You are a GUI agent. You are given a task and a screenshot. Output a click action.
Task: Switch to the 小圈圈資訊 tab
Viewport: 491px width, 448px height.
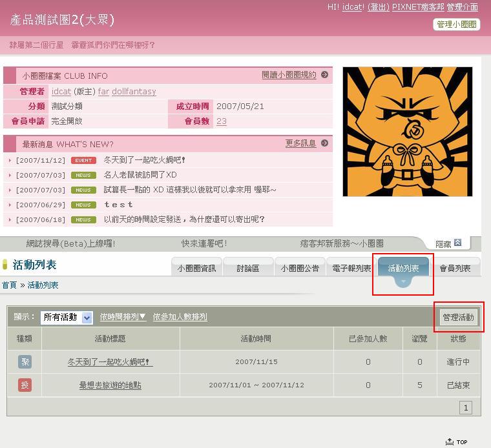pos(196,268)
